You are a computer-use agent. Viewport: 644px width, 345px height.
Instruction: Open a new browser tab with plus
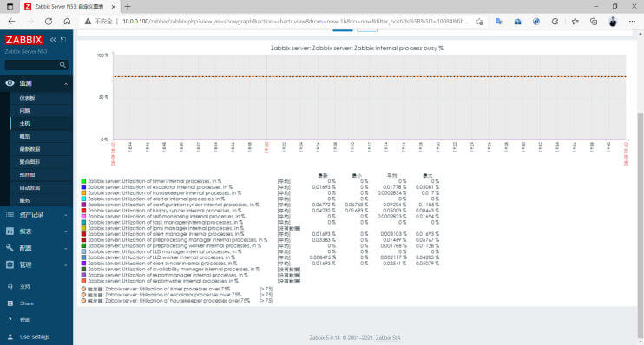pyautogui.click(x=128, y=7)
